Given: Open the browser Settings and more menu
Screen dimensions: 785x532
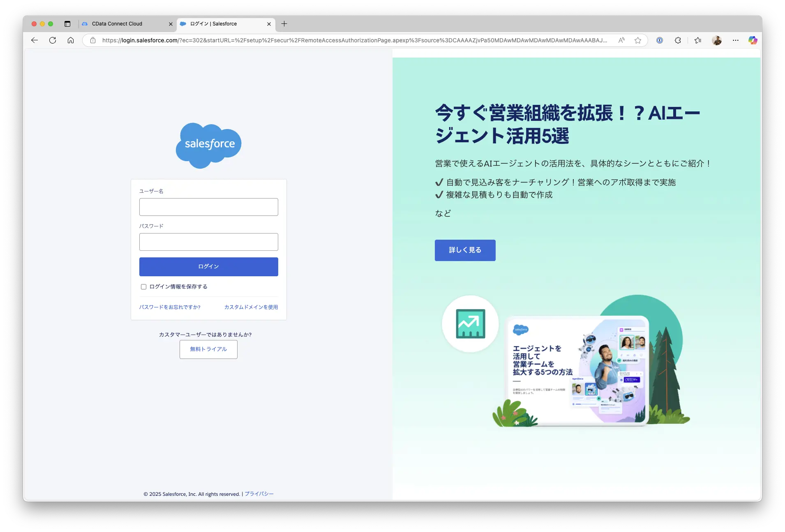Looking at the screenshot, I should point(736,40).
